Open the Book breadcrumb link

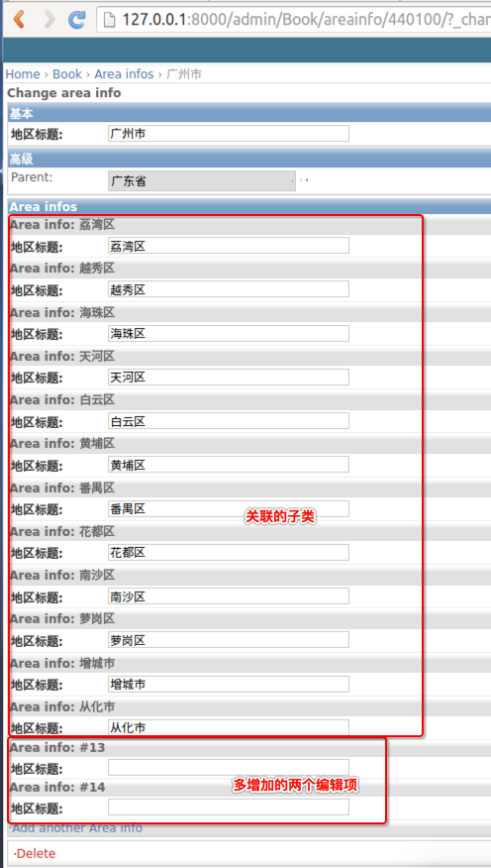pyautogui.click(x=67, y=74)
